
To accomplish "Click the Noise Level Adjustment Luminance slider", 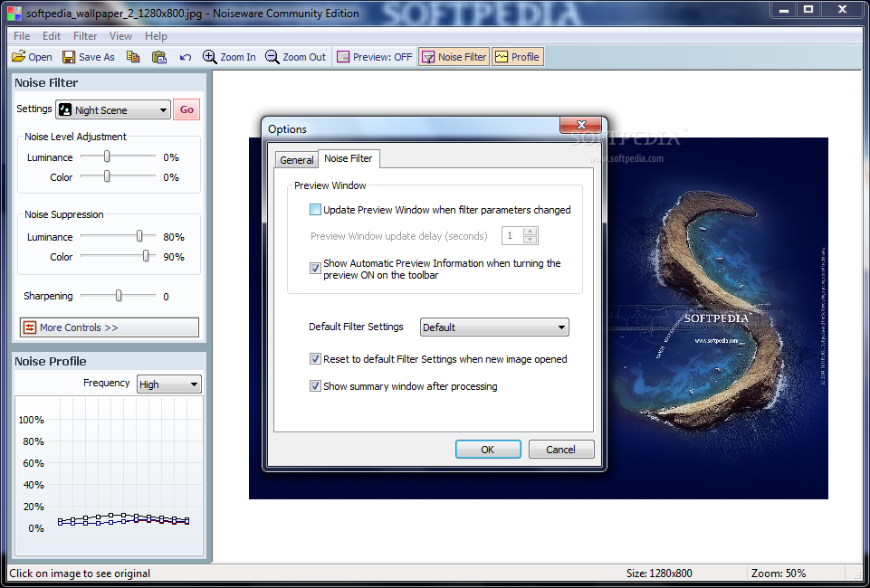I will coord(119,156).
